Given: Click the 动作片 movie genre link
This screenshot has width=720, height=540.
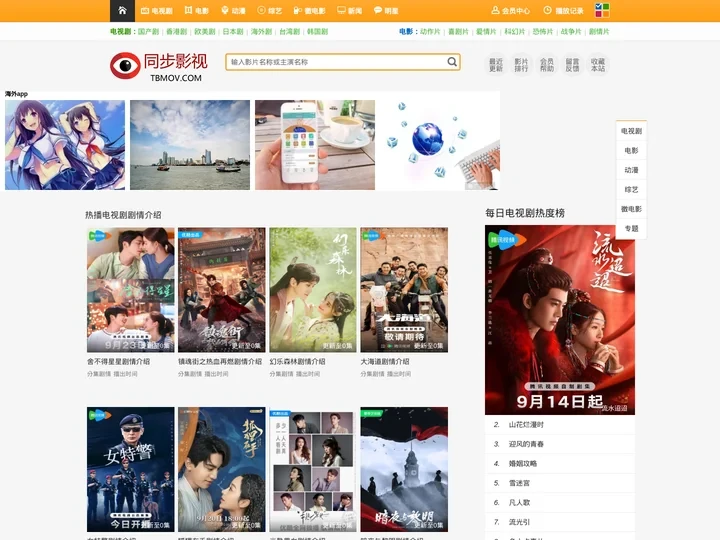Looking at the screenshot, I should click(430, 32).
